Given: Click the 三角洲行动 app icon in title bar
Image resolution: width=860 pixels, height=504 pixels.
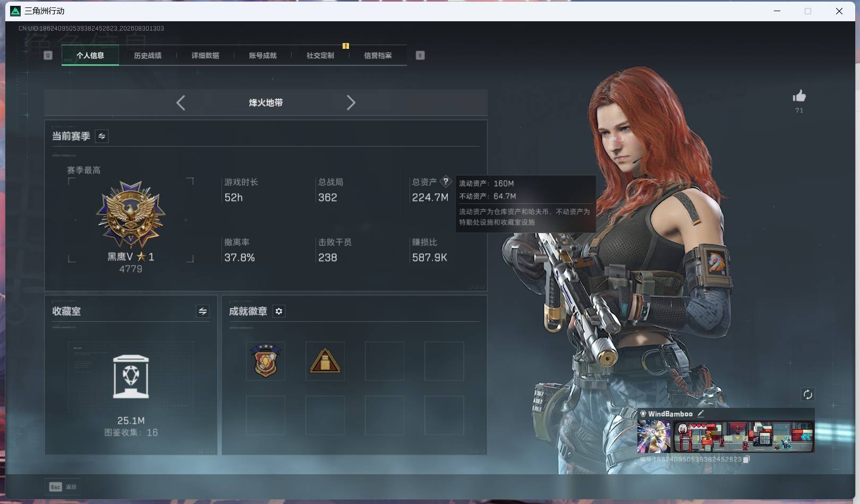Looking at the screenshot, I should [x=15, y=11].
